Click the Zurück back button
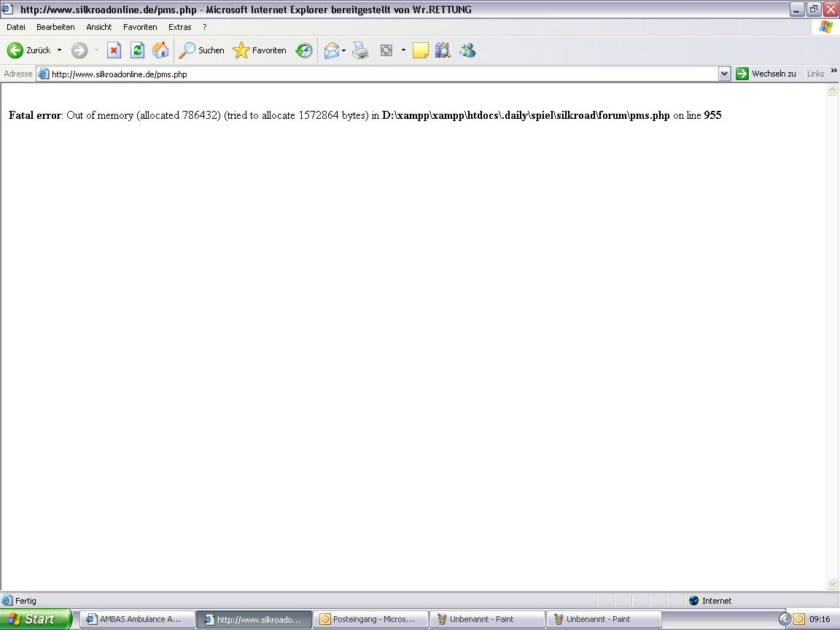 tap(29, 50)
